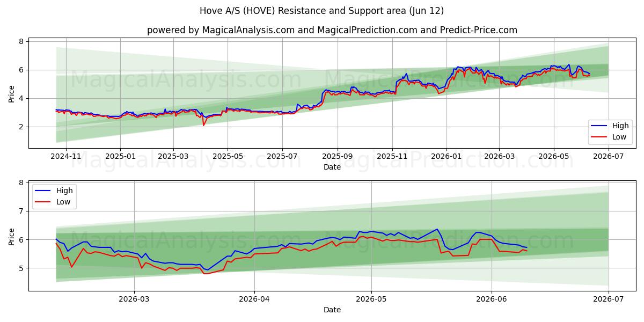Screen dimensions: 644x322
Task: Click the '2024-11' x-axis label in top chart
Action: 65,158
